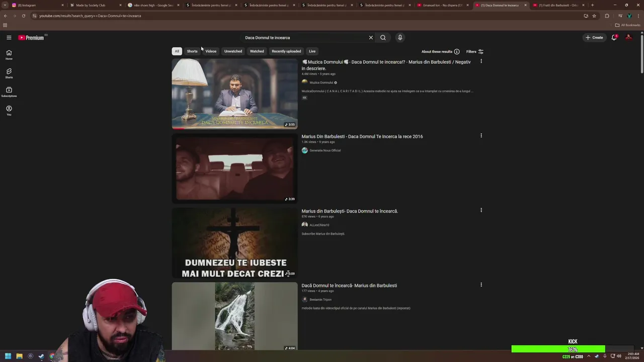
Task: Go back in Chrome browser
Action: point(6,16)
